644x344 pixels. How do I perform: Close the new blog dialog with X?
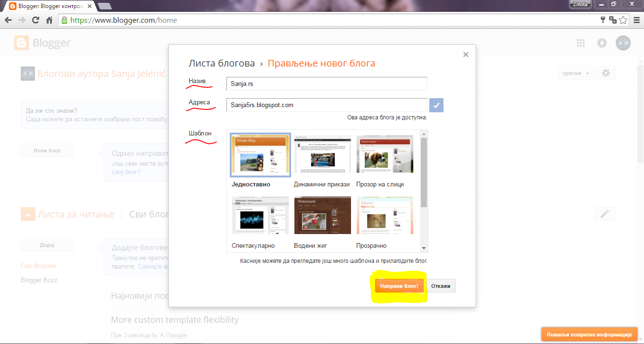point(466,54)
